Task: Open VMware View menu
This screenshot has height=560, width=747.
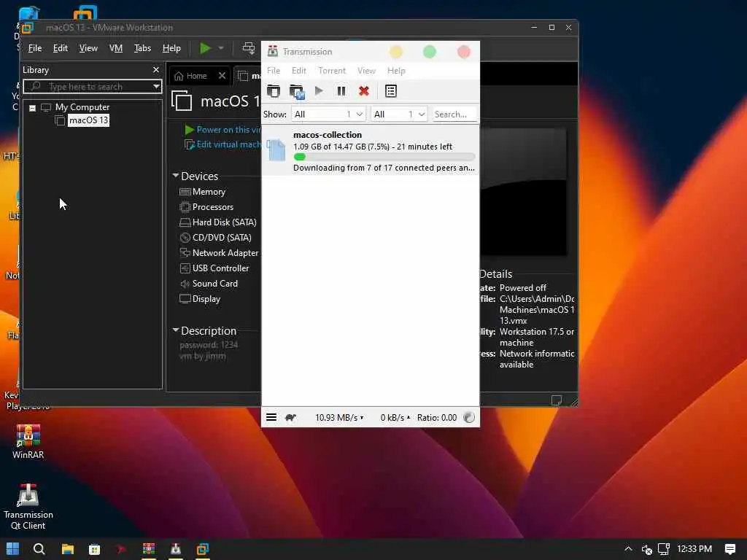Action: click(x=88, y=48)
